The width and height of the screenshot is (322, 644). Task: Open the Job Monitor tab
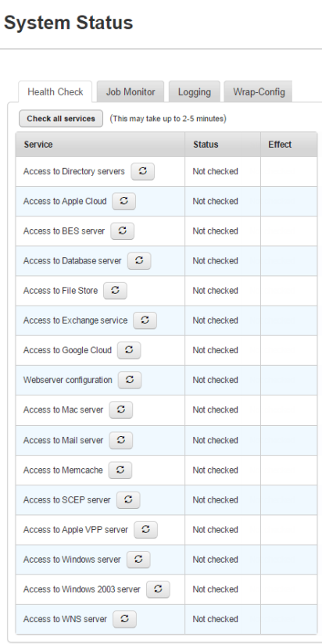click(131, 91)
